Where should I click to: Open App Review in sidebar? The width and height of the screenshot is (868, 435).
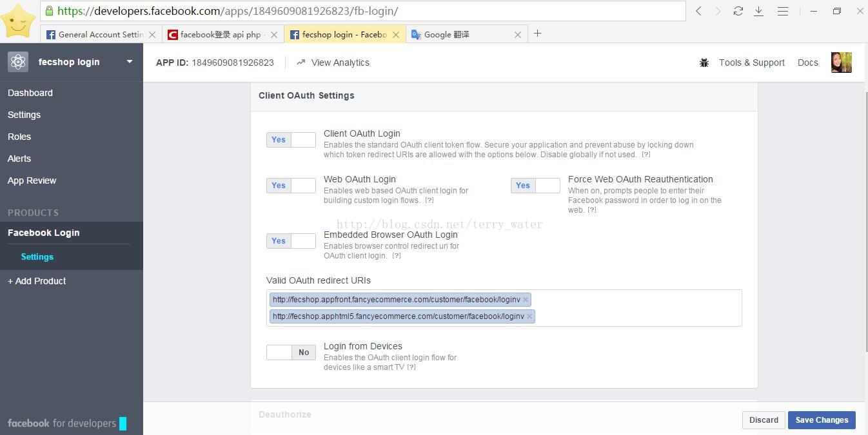(32, 180)
